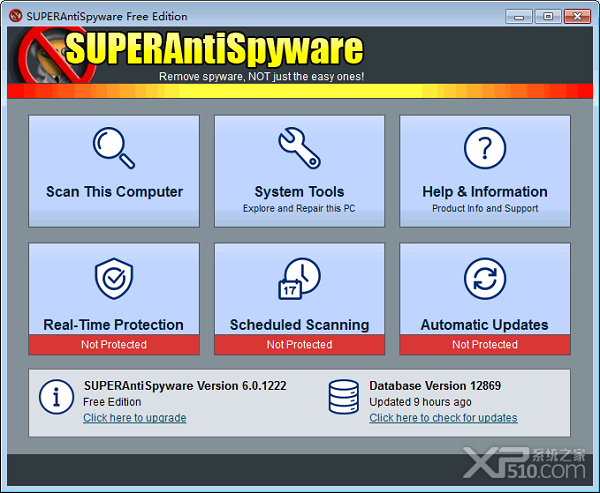This screenshot has width=600, height=493.
Task: Click 'Database Version 12869' text
Action: coord(435,385)
